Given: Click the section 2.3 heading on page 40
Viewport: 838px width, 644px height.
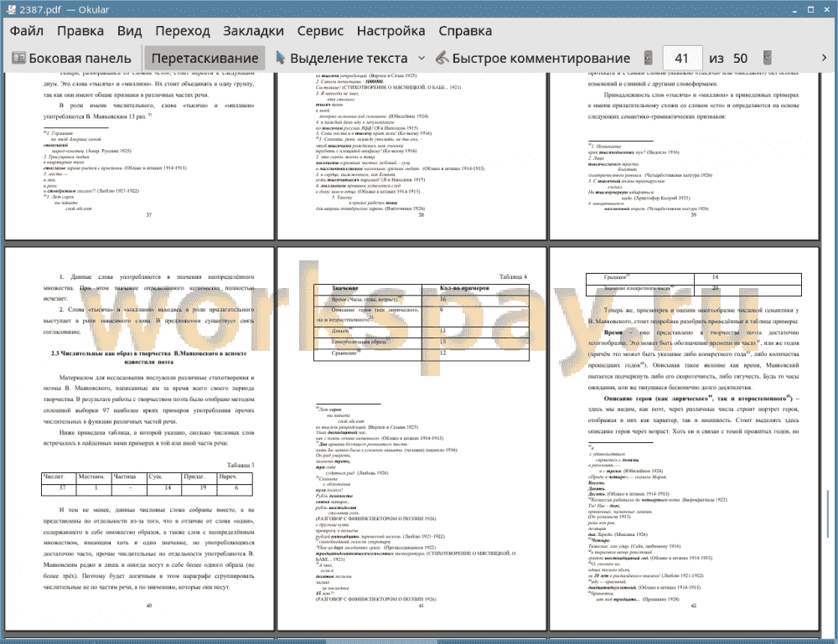Looking at the screenshot, I should [149, 358].
